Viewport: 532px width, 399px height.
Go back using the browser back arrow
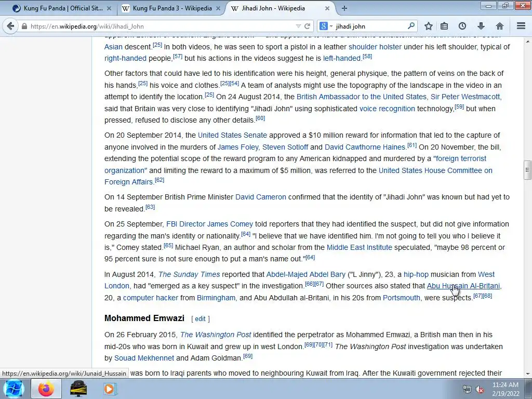coord(10,26)
